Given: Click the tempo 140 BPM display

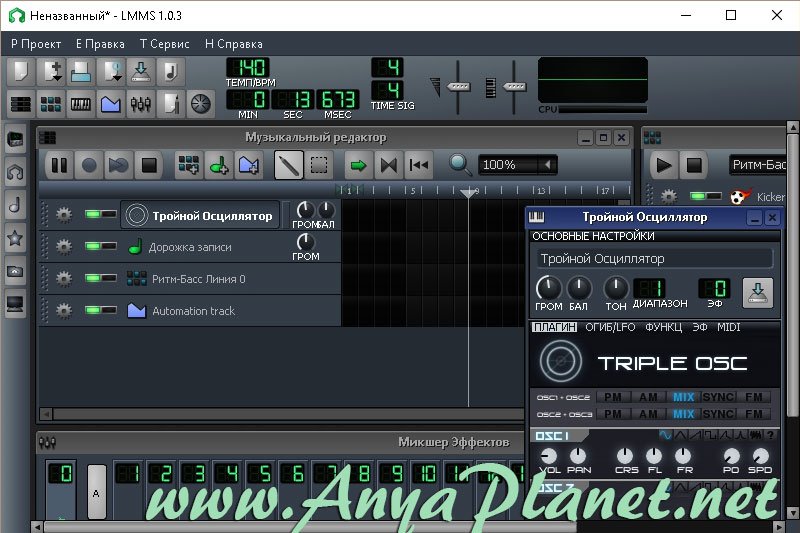Looking at the screenshot, I should tap(247, 67).
